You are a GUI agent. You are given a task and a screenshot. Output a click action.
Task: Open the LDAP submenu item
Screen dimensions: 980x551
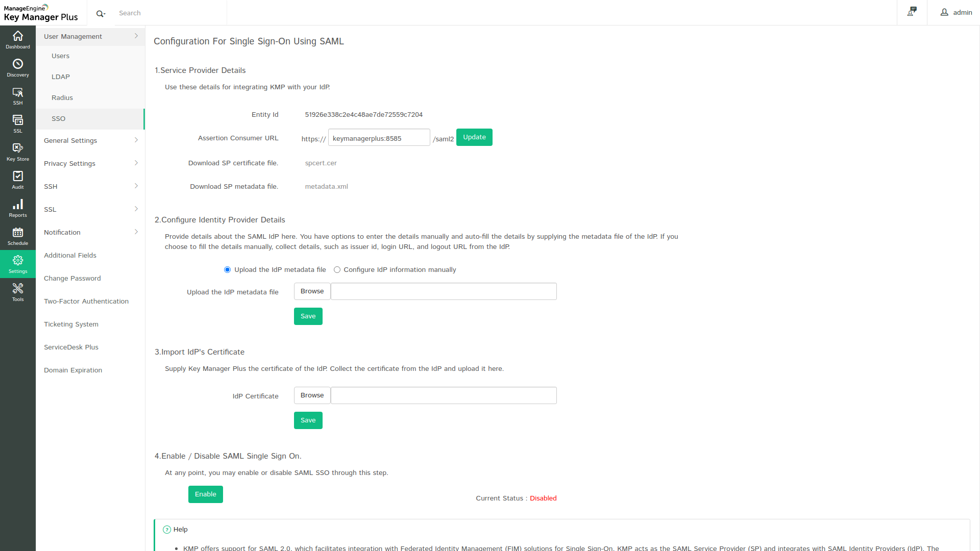(61, 77)
